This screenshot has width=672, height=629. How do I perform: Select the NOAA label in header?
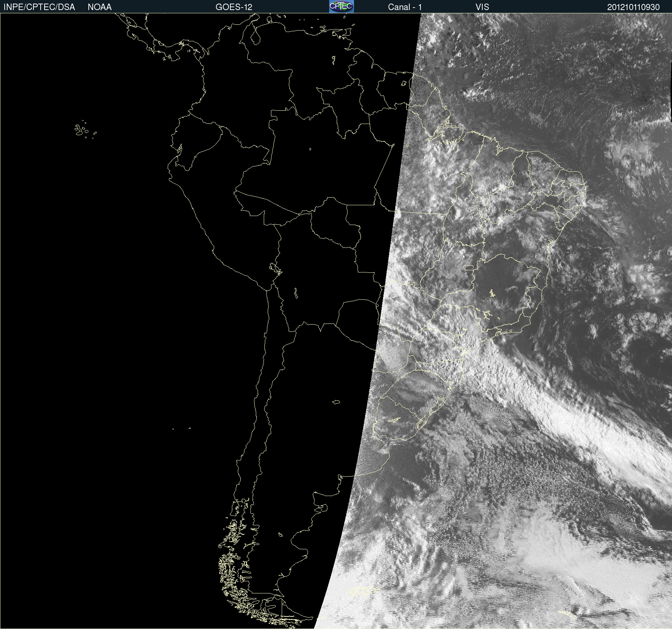(100, 7)
